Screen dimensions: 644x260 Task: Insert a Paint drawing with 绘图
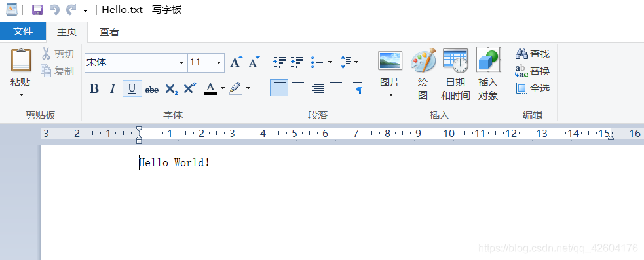[x=423, y=74]
